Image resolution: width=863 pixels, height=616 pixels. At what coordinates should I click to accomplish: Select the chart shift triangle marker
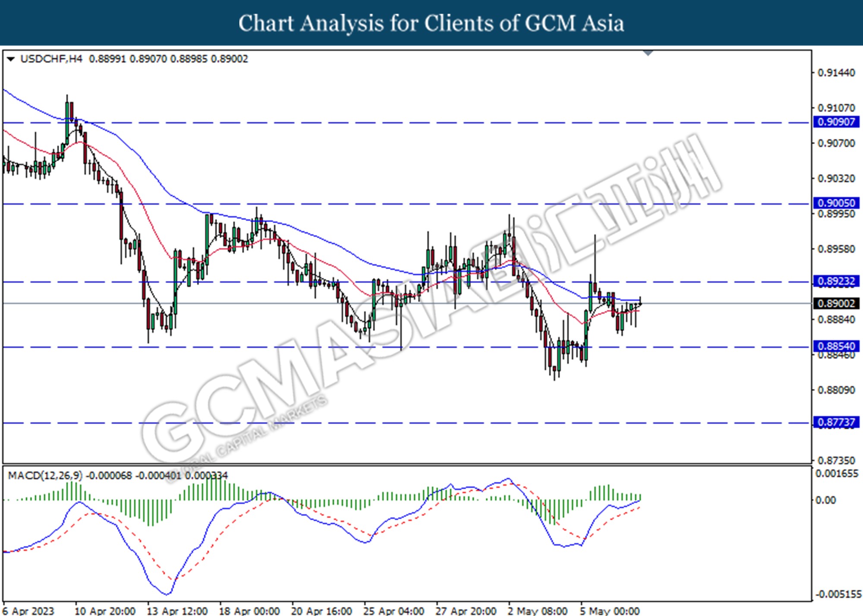648,53
